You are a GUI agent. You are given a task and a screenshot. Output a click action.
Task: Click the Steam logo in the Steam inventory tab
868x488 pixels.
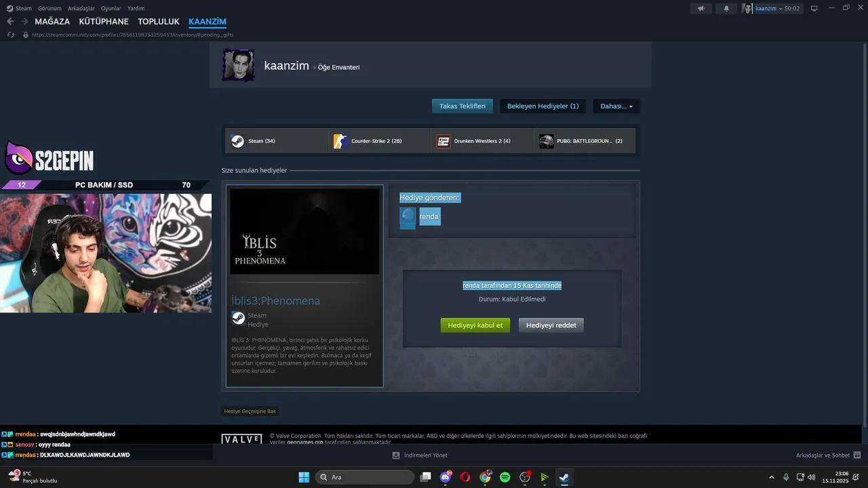(x=237, y=141)
